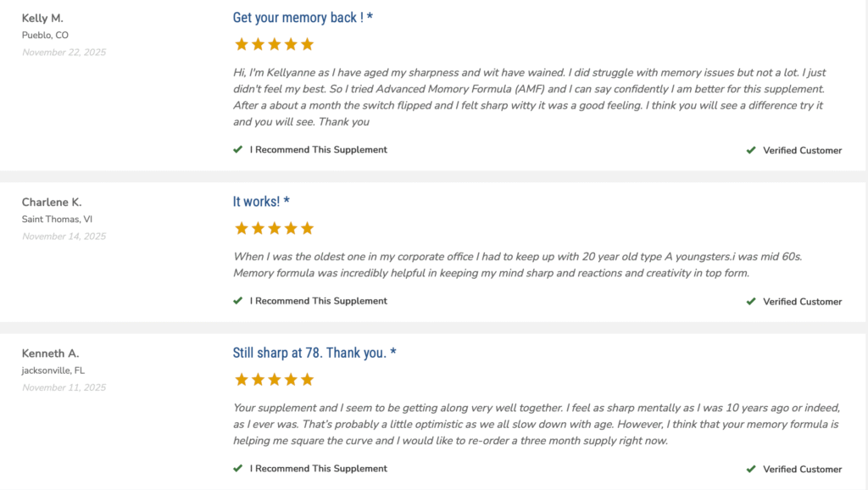Click the recommend checkmark on Charlene's review
The image size is (868, 490).
click(x=238, y=300)
